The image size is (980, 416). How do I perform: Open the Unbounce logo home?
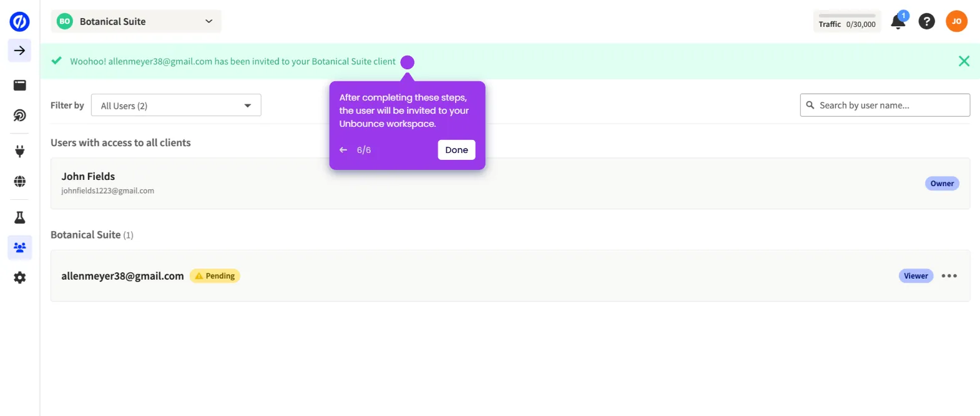[19, 21]
